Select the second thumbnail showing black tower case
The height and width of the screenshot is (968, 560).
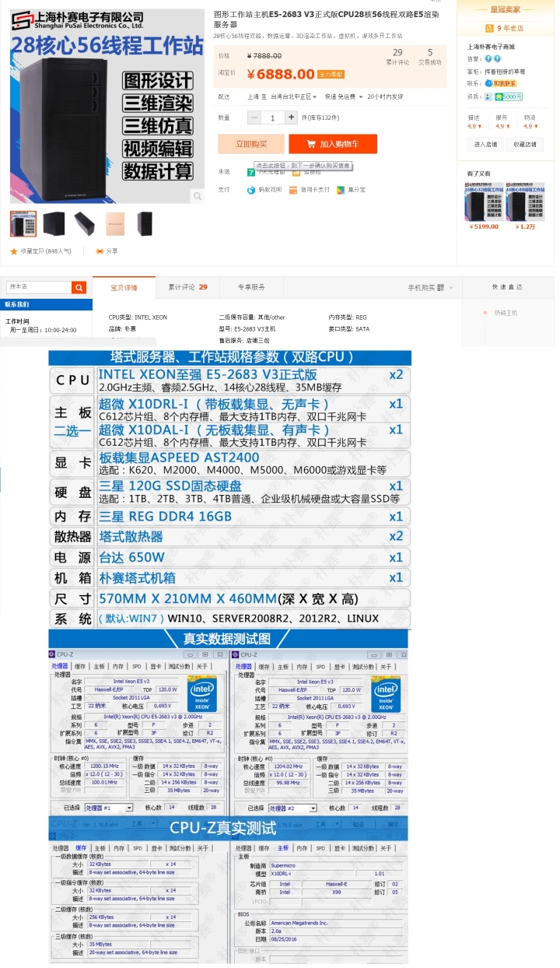54,224
